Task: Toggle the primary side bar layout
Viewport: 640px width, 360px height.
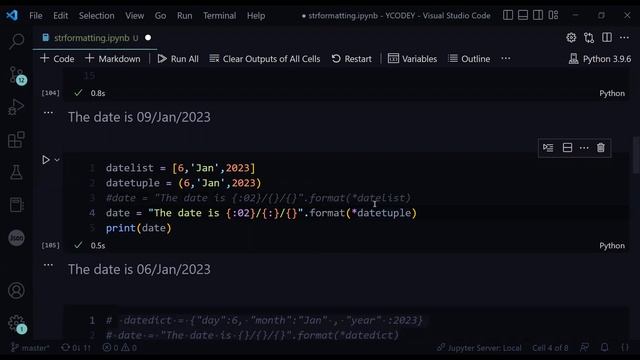Action: coord(508,16)
